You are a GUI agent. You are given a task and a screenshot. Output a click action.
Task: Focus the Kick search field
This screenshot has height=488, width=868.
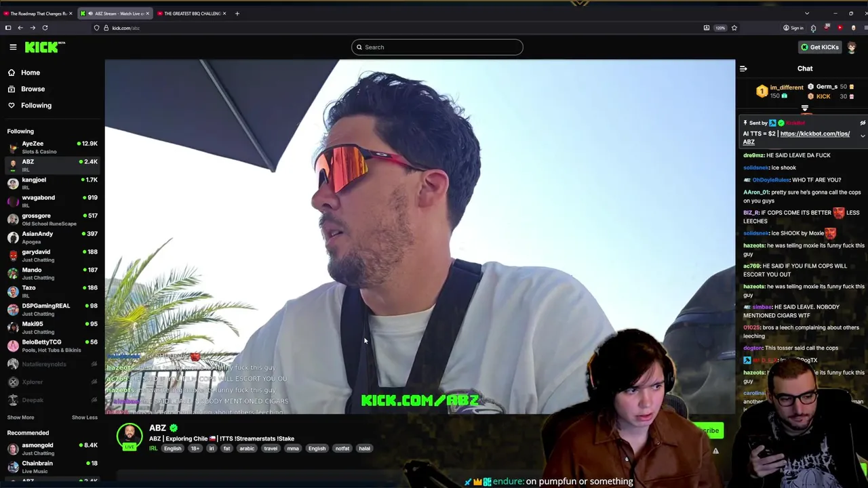click(437, 47)
